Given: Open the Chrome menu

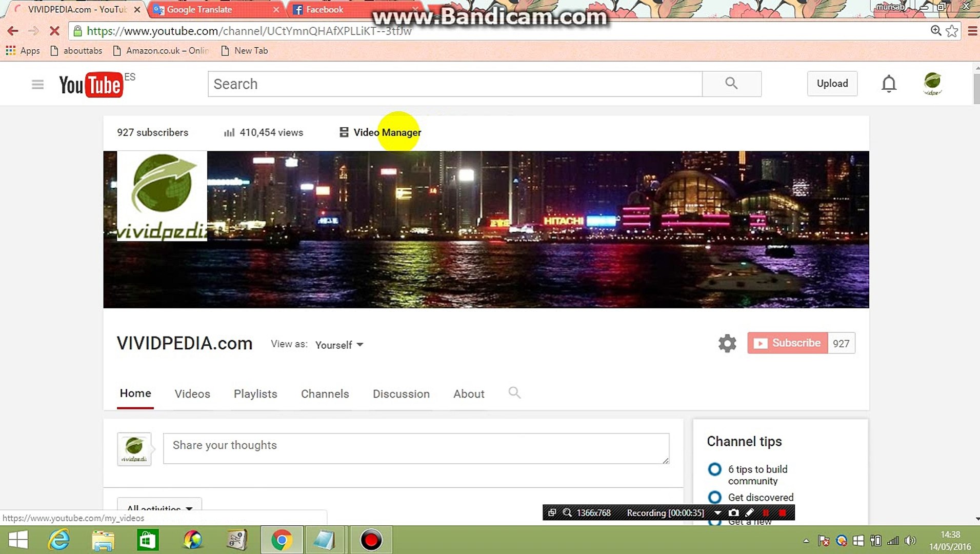Looking at the screenshot, I should point(972,31).
